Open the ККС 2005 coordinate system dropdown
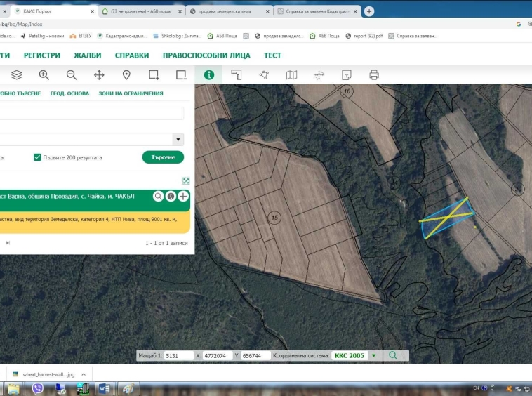 click(373, 356)
